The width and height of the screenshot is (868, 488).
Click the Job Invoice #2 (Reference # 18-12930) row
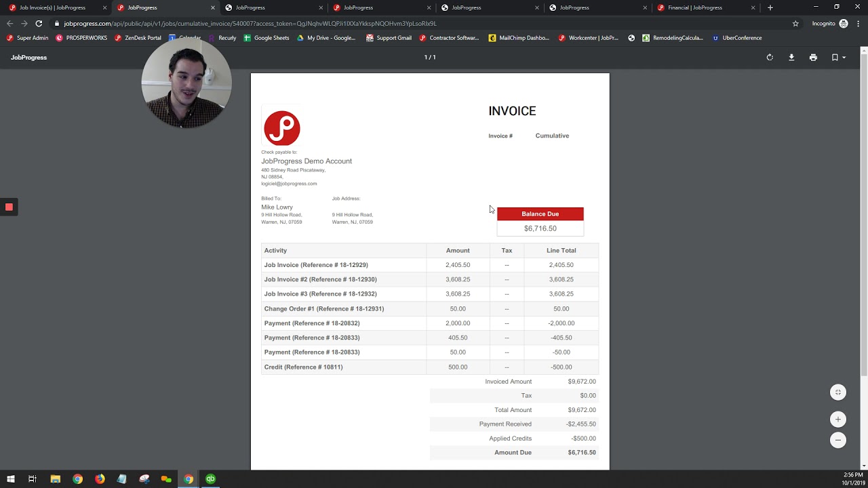(430, 279)
